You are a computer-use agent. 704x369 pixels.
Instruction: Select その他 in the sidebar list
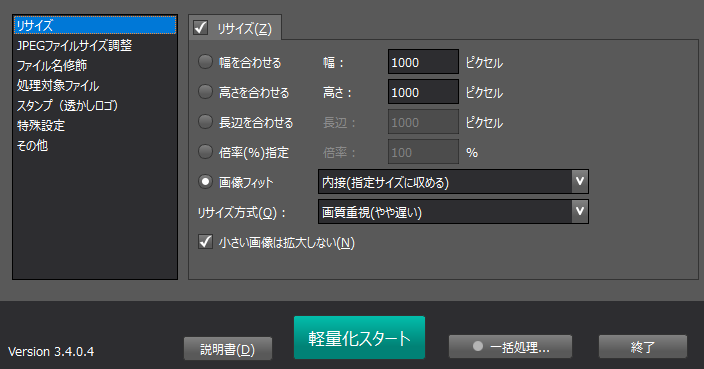point(32,145)
